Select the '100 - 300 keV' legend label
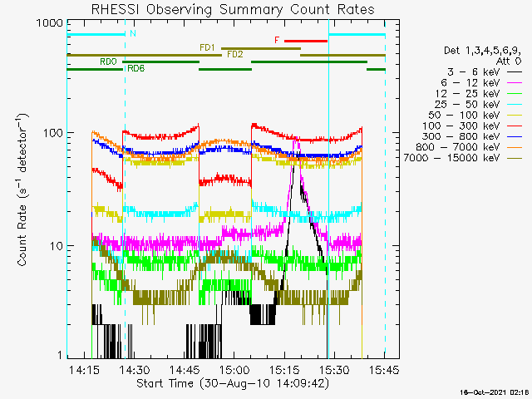 click(461, 126)
